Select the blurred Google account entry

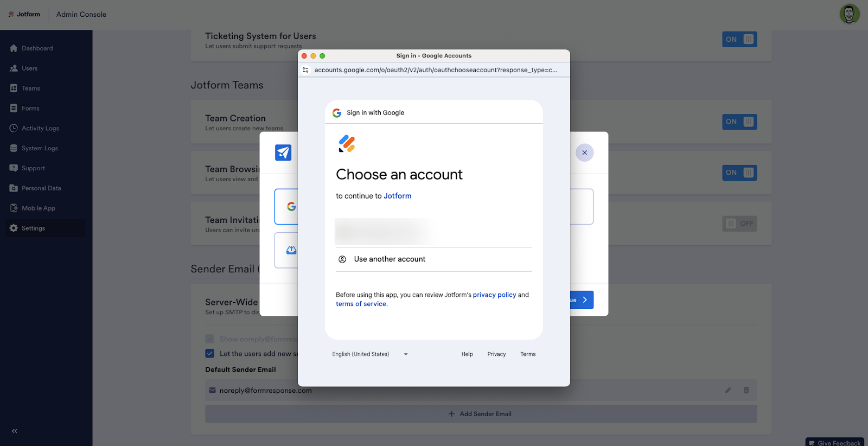pos(434,232)
